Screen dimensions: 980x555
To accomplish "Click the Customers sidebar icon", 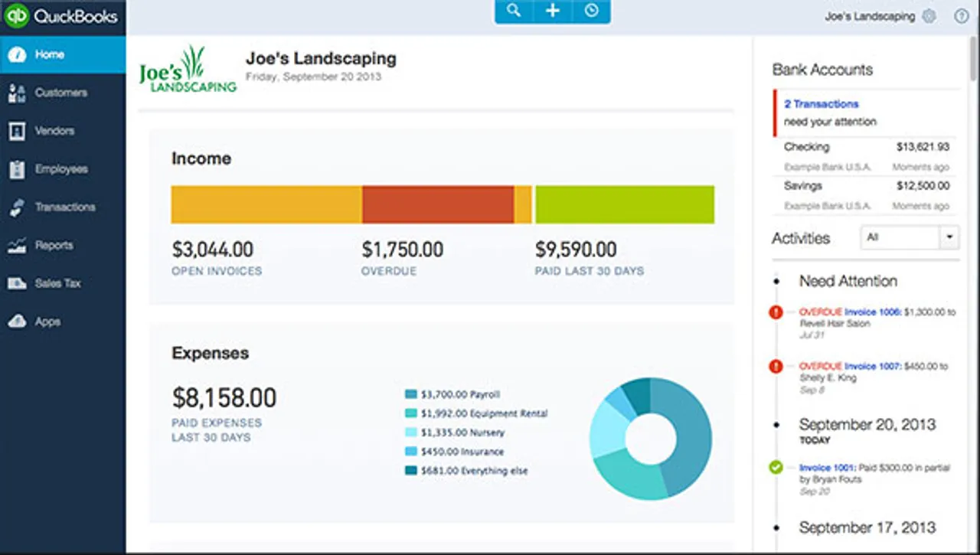I will pyautogui.click(x=16, y=93).
